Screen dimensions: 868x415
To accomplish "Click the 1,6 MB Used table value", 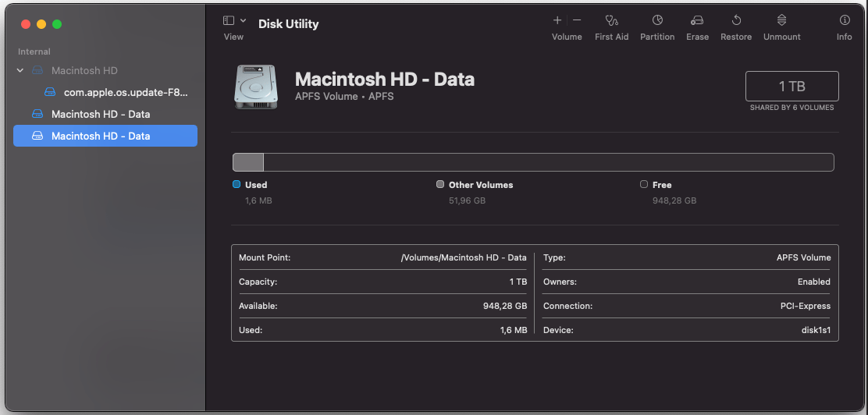I will [x=513, y=330].
